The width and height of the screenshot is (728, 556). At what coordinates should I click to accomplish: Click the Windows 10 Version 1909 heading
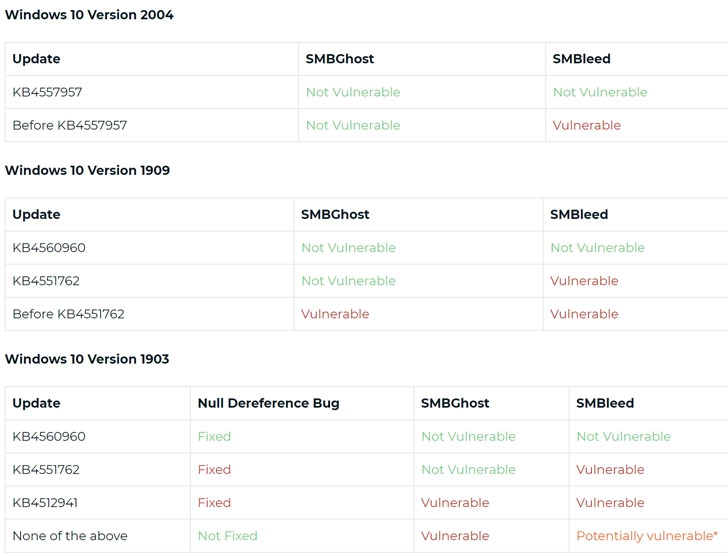coord(87,170)
